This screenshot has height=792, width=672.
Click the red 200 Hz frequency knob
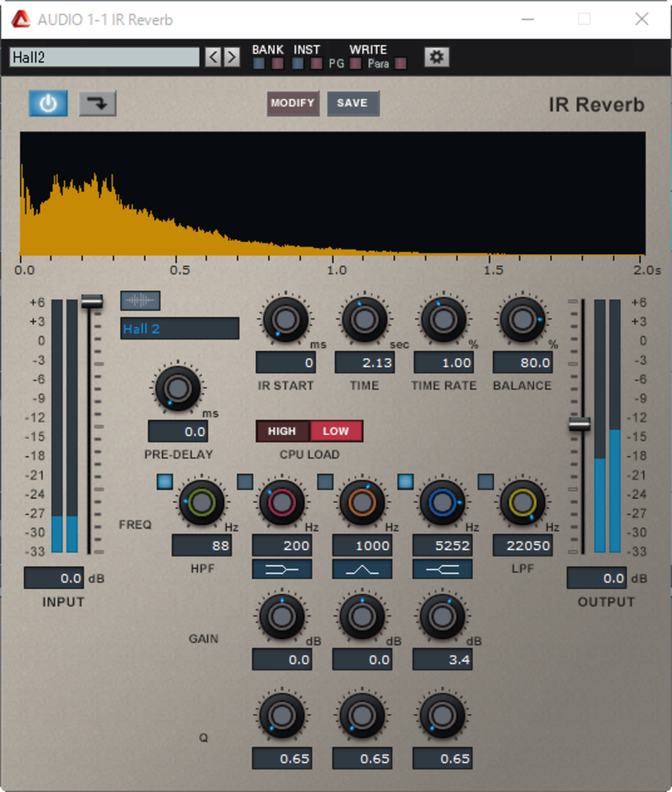pyautogui.click(x=282, y=502)
